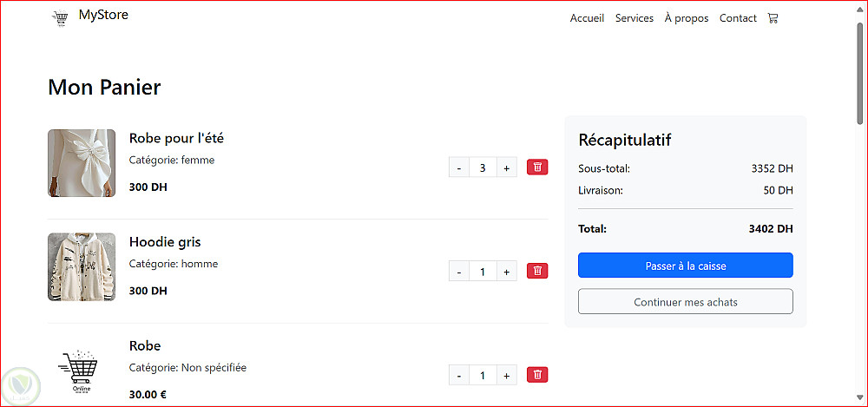Open the Hoodie gris product thumbnail

(82, 266)
